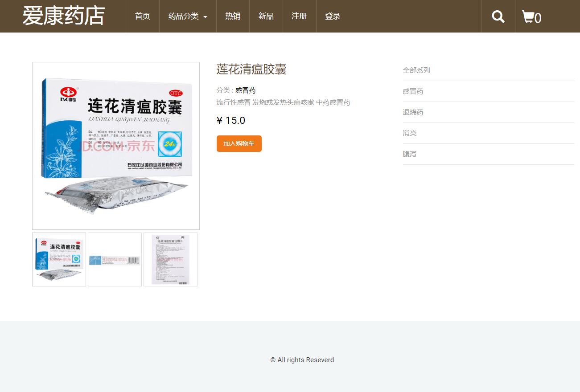The image size is (580, 392).
Task: Open the 感冒药 category link near 分类
Action: tap(245, 90)
